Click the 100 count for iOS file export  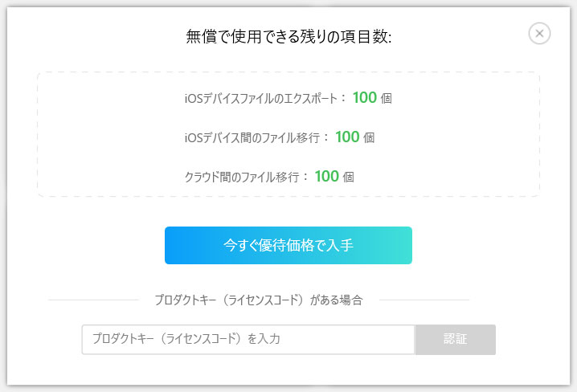[364, 97]
